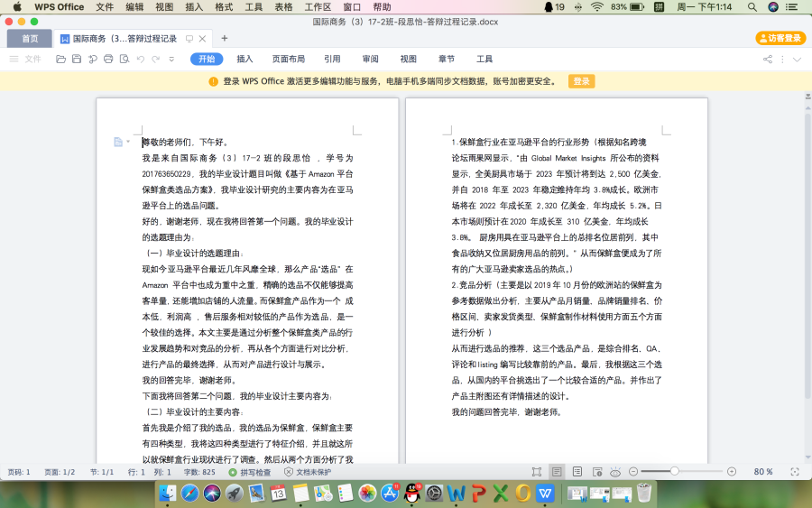Viewport: 812px width, 508px height.
Task: Click the fit-page icon in status bar
Action: click(x=795, y=472)
